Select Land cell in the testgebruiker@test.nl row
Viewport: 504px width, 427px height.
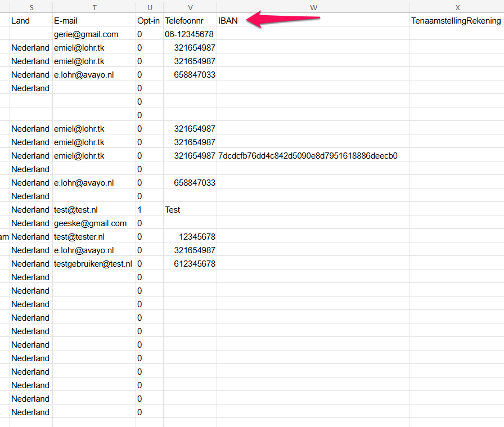coord(31,264)
